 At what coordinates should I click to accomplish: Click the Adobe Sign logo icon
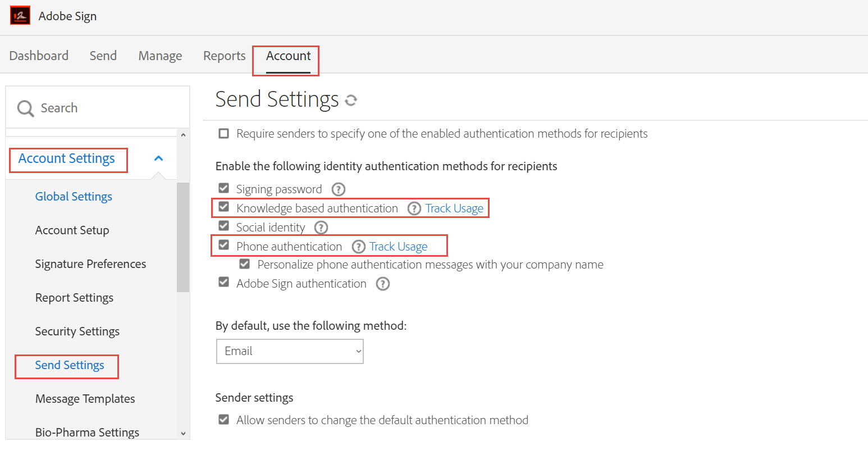click(x=19, y=15)
